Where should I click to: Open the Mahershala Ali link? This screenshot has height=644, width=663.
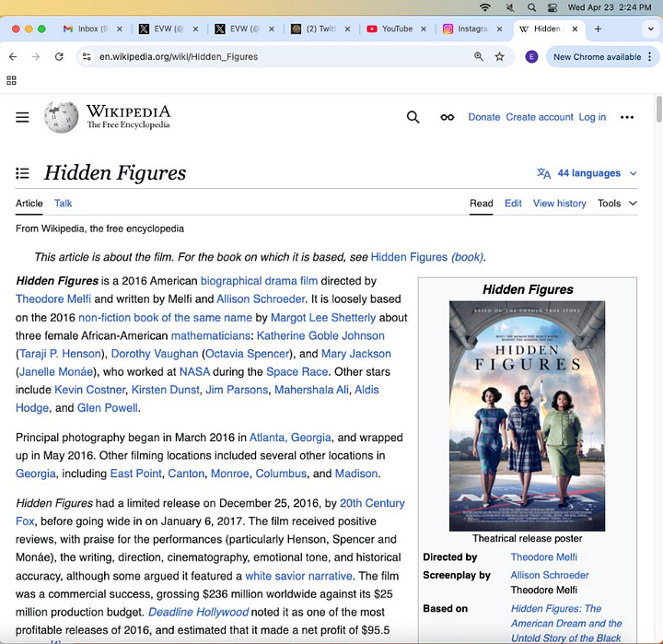tap(311, 390)
